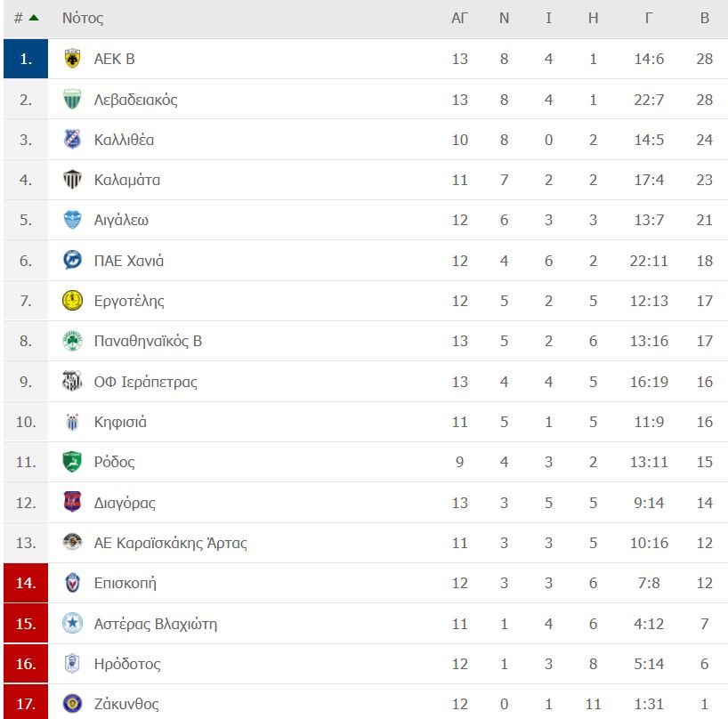Click the blue promotion position 1 marker
Viewport: 728px width, 719px height.
coord(26,59)
